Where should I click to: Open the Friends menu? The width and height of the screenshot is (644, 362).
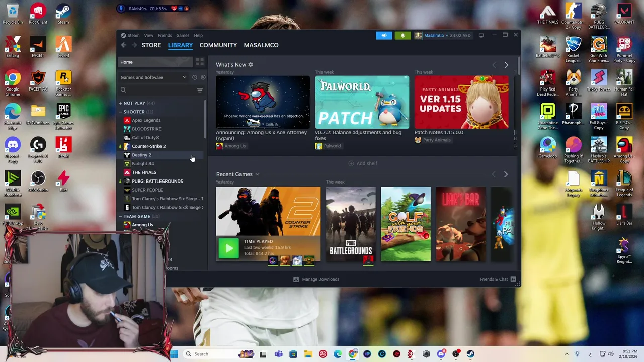pos(165,35)
